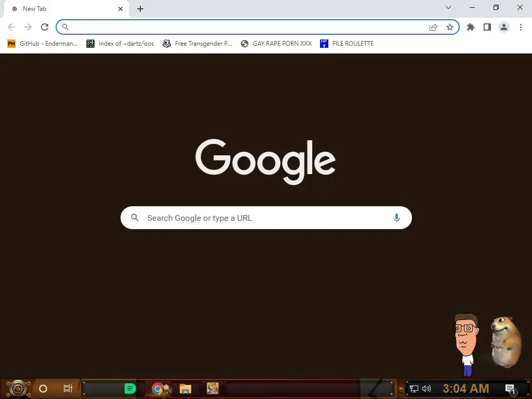Click the hamster desktop pet
Screen dimensions: 532x399
506,342
